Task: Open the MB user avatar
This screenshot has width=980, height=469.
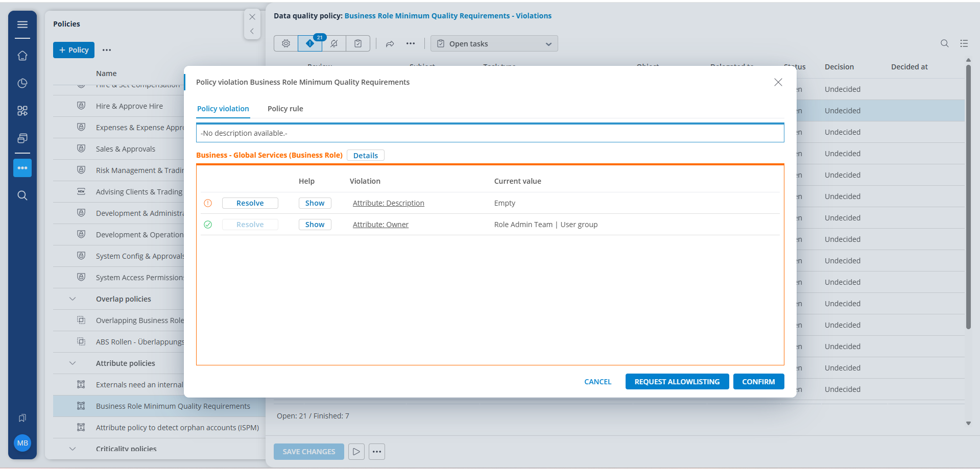Action: coord(22,443)
